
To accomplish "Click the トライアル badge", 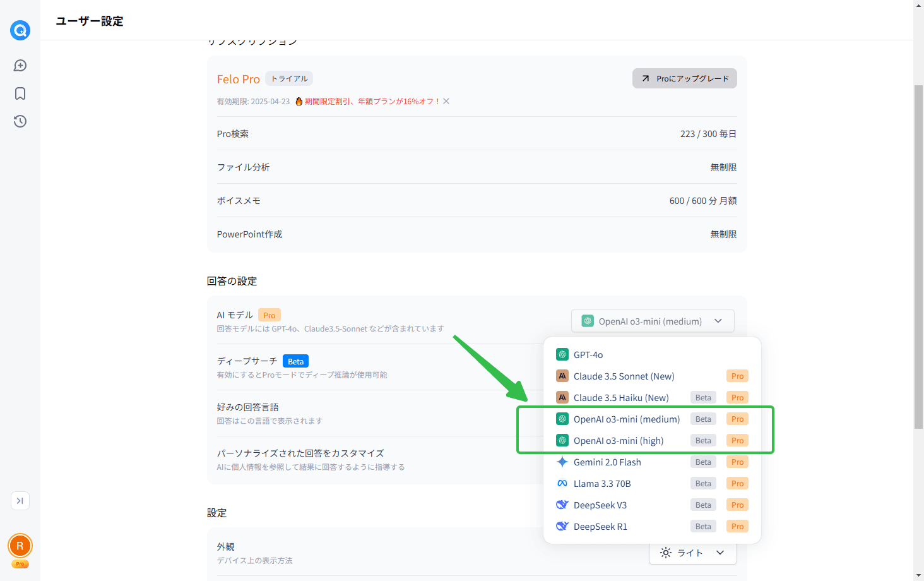I will 289,78.
